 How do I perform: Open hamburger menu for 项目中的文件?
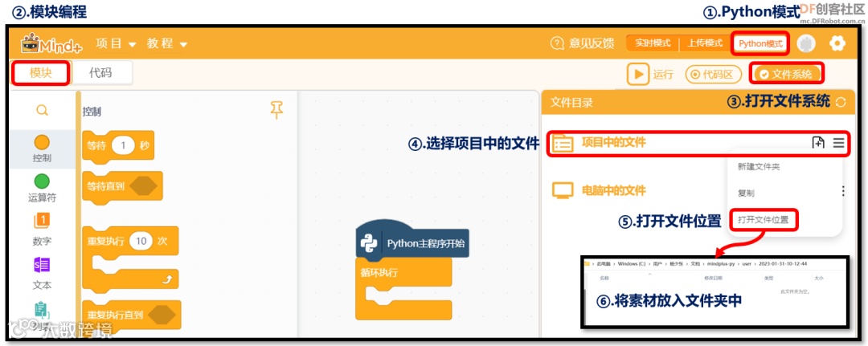click(838, 143)
